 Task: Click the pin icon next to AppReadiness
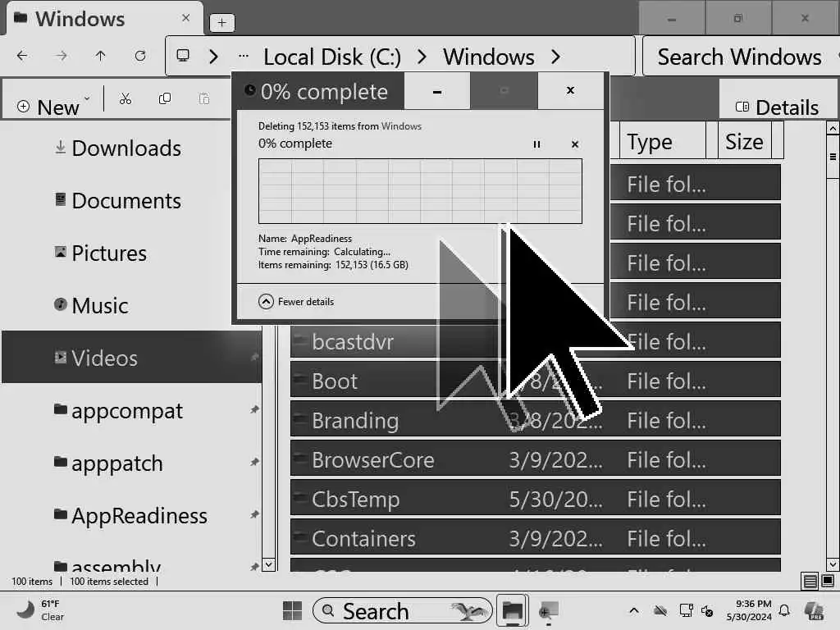coord(254,515)
